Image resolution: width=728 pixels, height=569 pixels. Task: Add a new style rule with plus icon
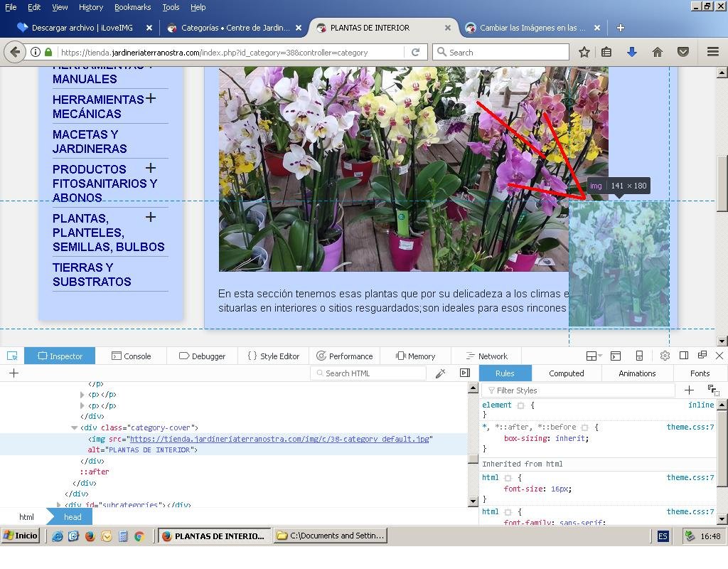[688, 390]
